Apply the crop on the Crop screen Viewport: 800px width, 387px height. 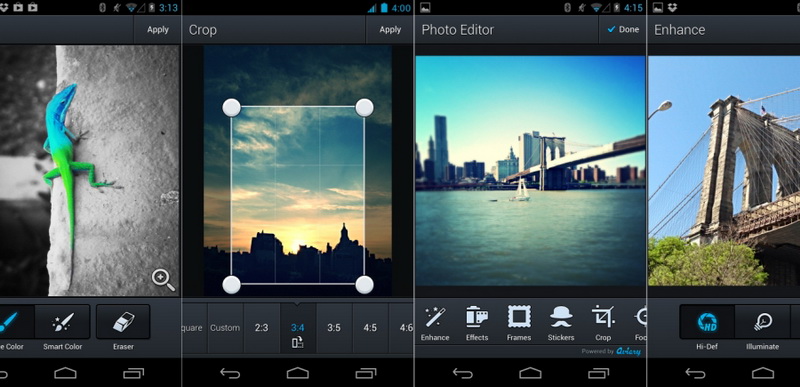(x=390, y=30)
